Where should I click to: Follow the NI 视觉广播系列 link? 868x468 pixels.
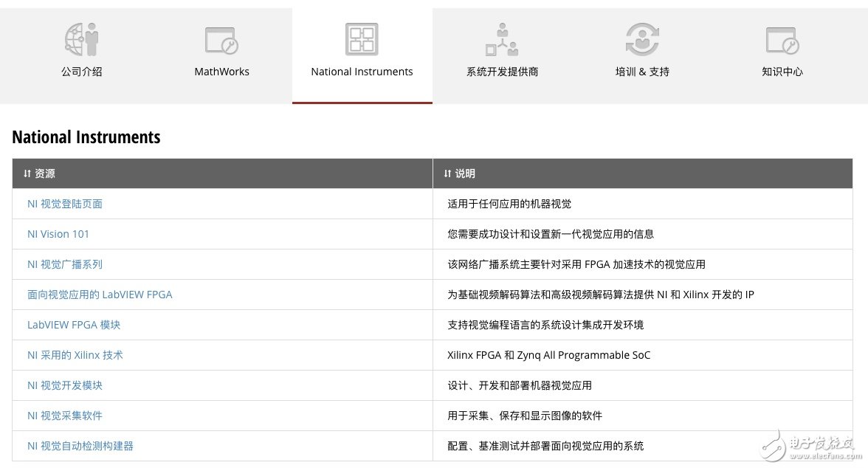65,264
